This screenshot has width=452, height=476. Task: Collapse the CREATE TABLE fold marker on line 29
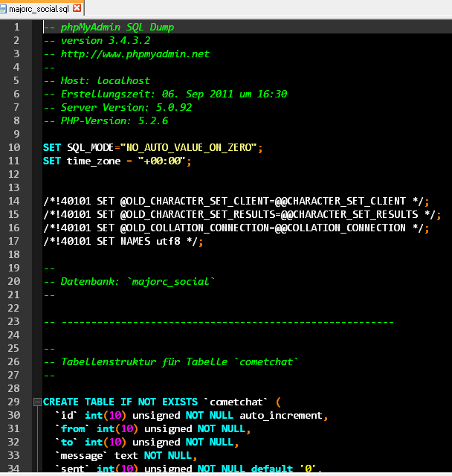click(x=37, y=402)
